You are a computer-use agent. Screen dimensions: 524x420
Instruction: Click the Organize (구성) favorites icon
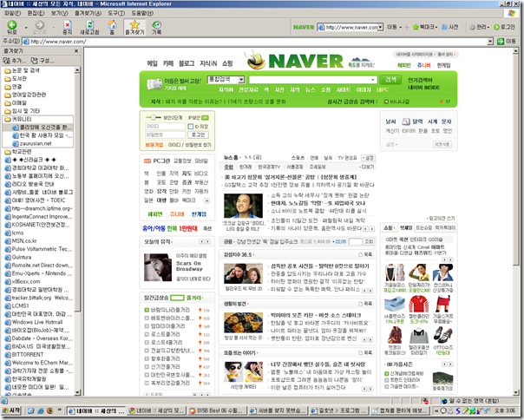35,61
